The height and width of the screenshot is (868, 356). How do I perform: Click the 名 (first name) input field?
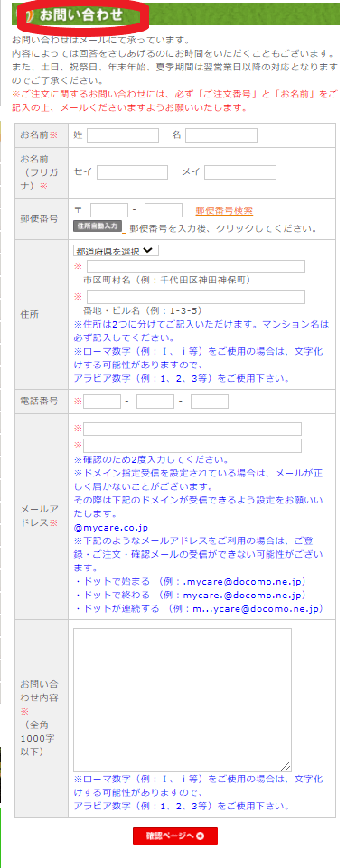pyautogui.click(x=221, y=135)
